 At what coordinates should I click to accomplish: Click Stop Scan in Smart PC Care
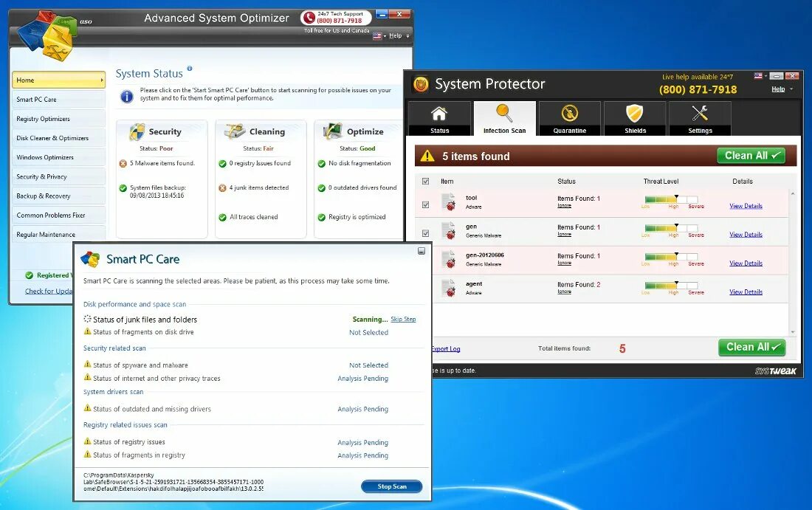pos(391,486)
